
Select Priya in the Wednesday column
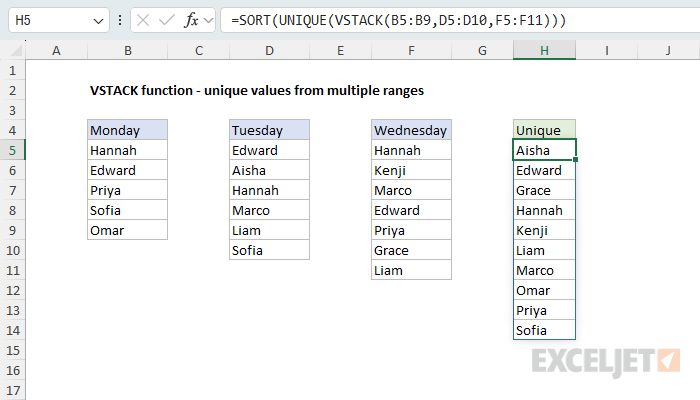(x=411, y=230)
